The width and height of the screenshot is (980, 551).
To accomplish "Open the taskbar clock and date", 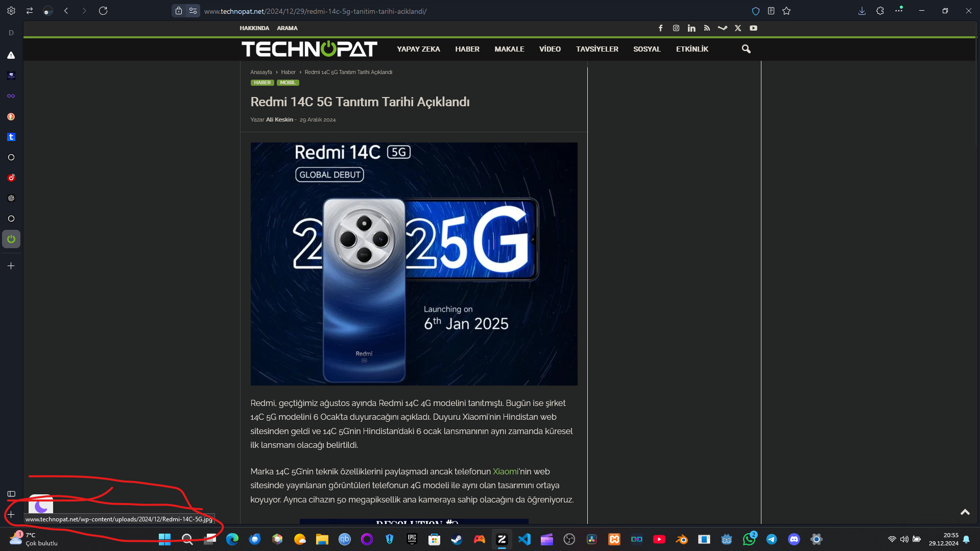I will 943,539.
